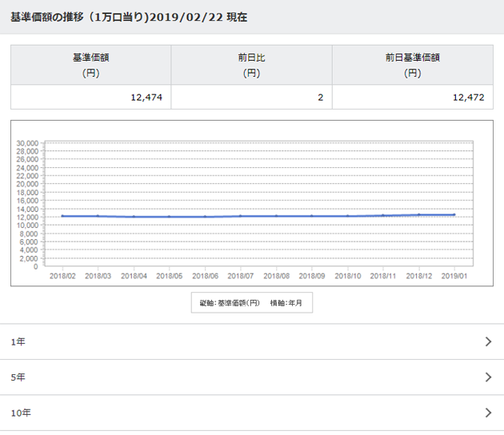Expand the 1年 period row label
Screen dimensions: 504x435
tap(18, 342)
